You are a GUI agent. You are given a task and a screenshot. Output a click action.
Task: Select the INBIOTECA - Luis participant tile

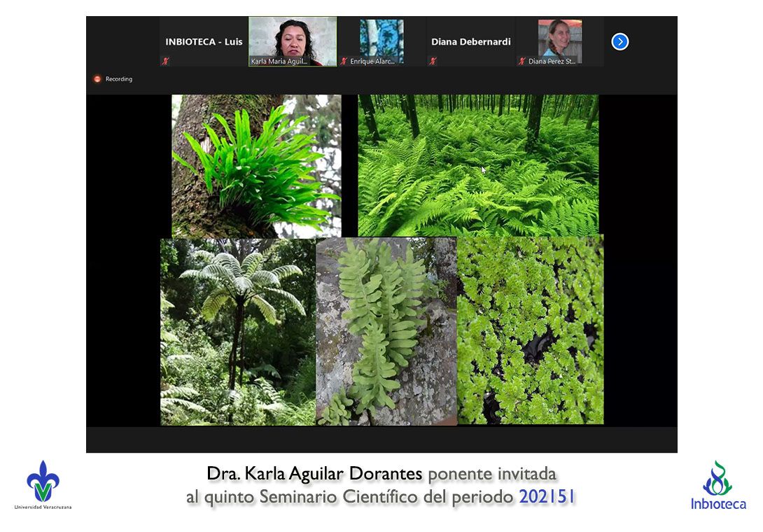(x=203, y=41)
